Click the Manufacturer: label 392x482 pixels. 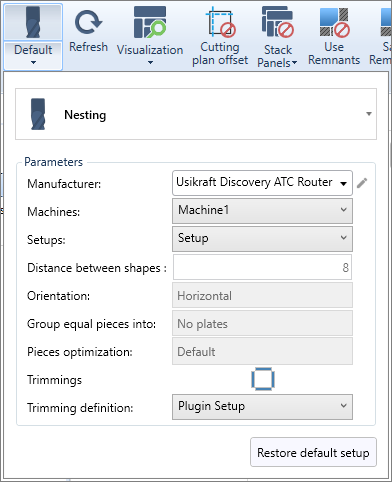(64, 184)
